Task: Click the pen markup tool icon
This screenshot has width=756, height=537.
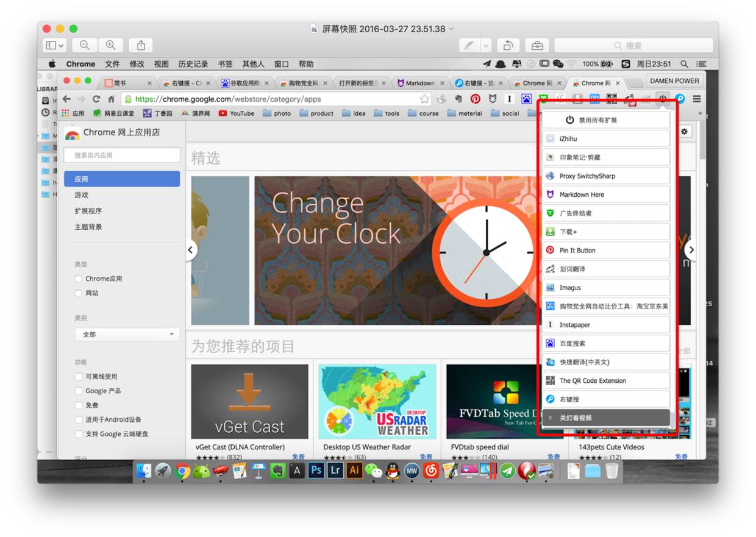Action: click(469, 46)
